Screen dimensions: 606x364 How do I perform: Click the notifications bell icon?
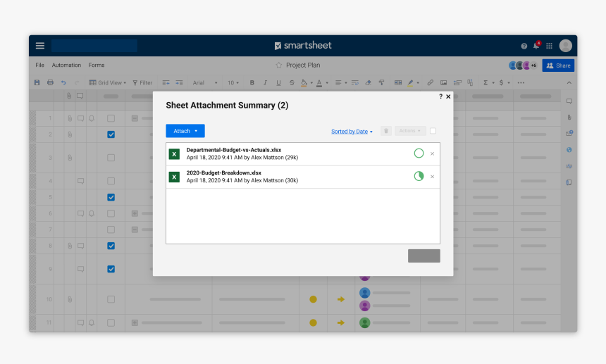coord(536,46)
